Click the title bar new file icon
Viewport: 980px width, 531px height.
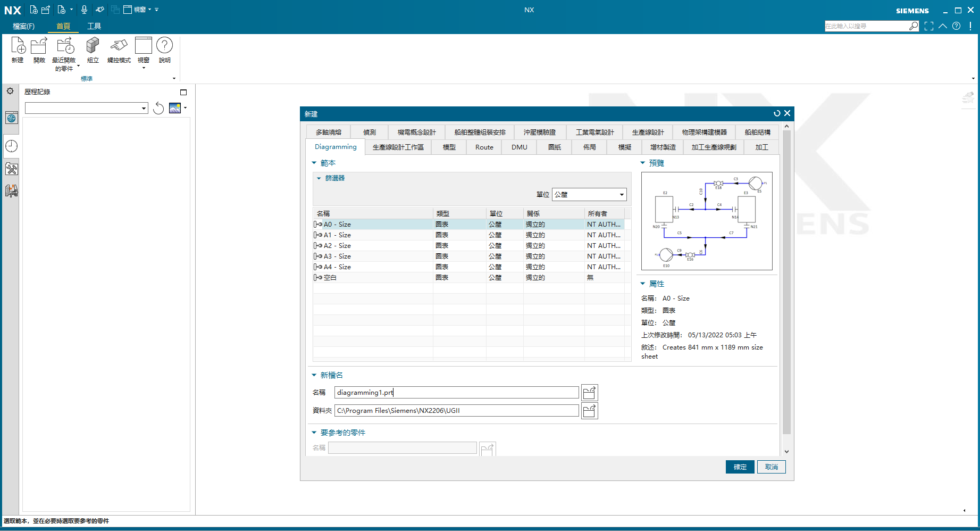[x=34, y=10]
